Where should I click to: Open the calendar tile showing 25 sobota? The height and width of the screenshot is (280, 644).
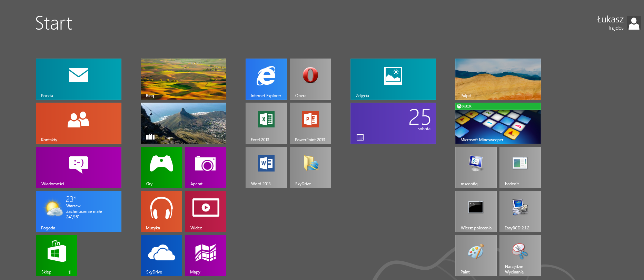pos(393,123)
